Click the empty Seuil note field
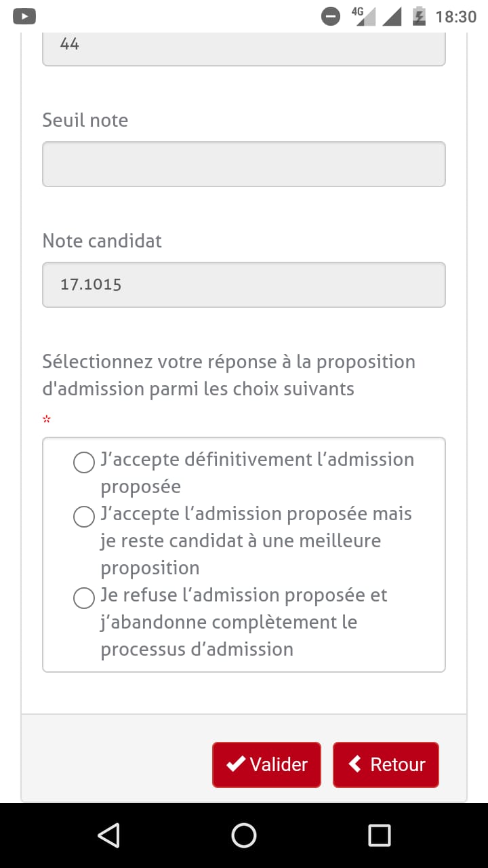Viewport: 488px width, 868px height. pyautogui.click(x=244, y=164)
